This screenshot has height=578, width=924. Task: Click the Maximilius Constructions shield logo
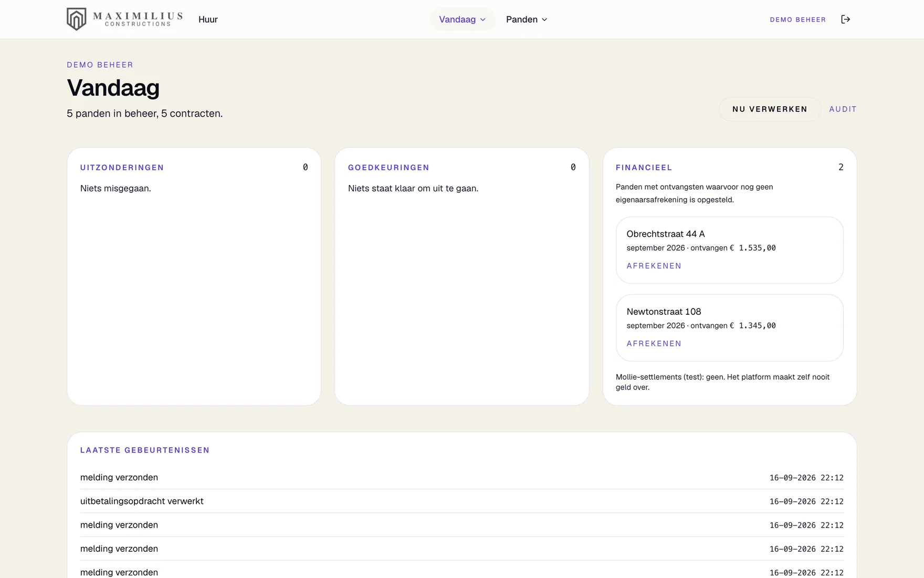tap(77, 19)
